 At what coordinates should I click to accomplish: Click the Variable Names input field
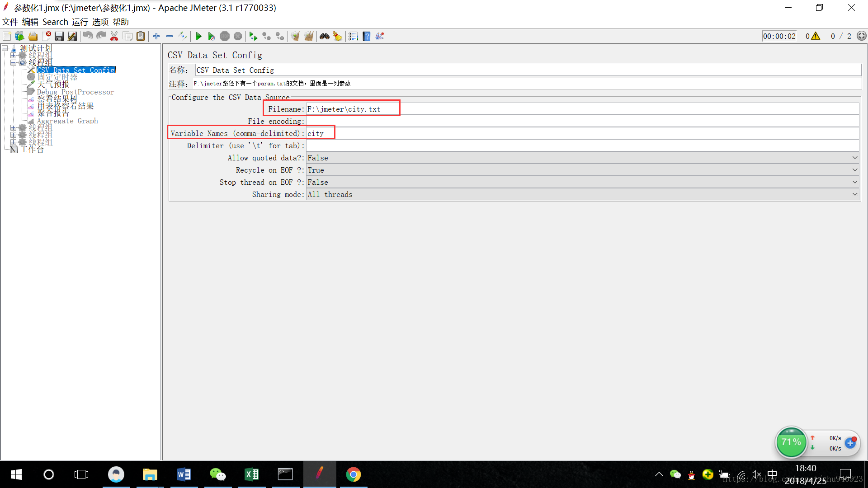pos(583,133)
